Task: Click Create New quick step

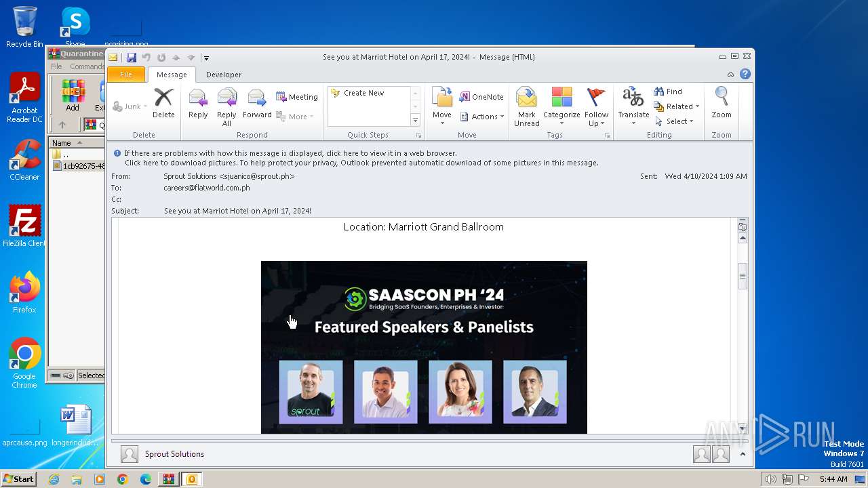Action: pyautogui.click(x=370, y=93)
